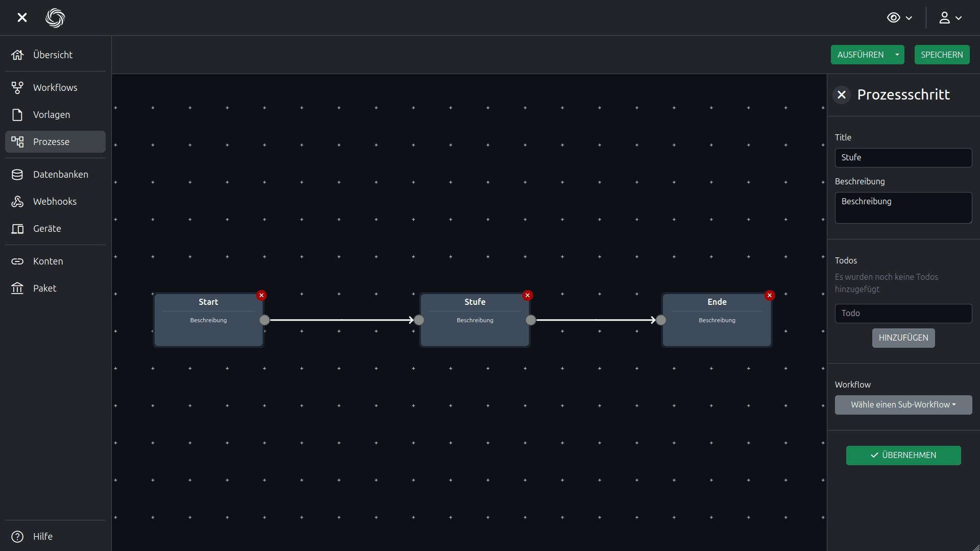
Task: Delete the Ende node using red X
Action: (770, 295)
